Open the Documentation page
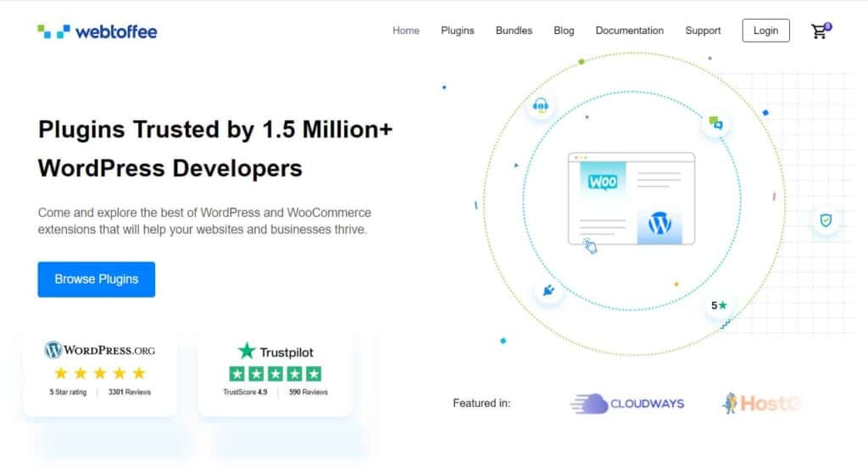 click(x=630, y=31)
